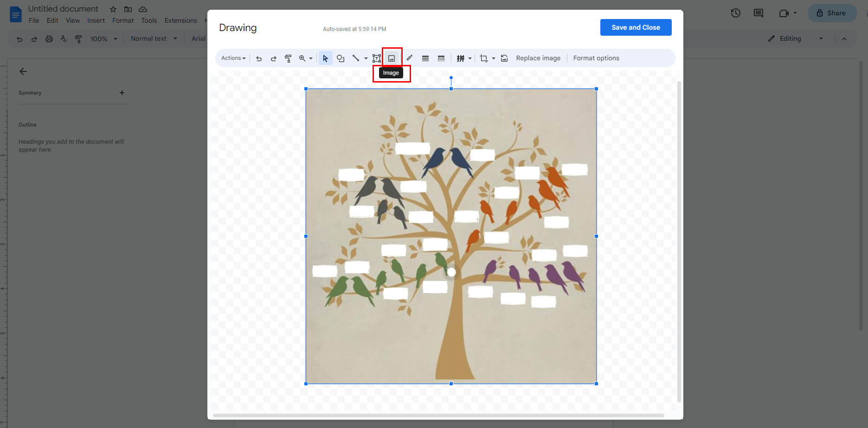Open the File menu
The image size is (868, 428).
click(34, 21)
